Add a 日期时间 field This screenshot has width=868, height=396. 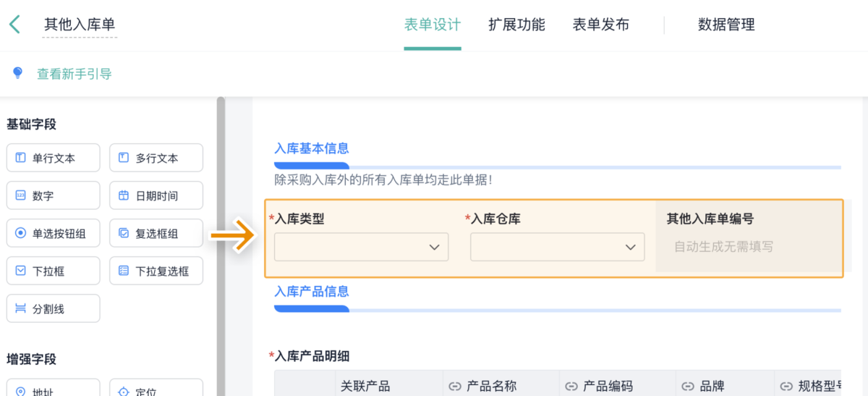tap(156, 195)
